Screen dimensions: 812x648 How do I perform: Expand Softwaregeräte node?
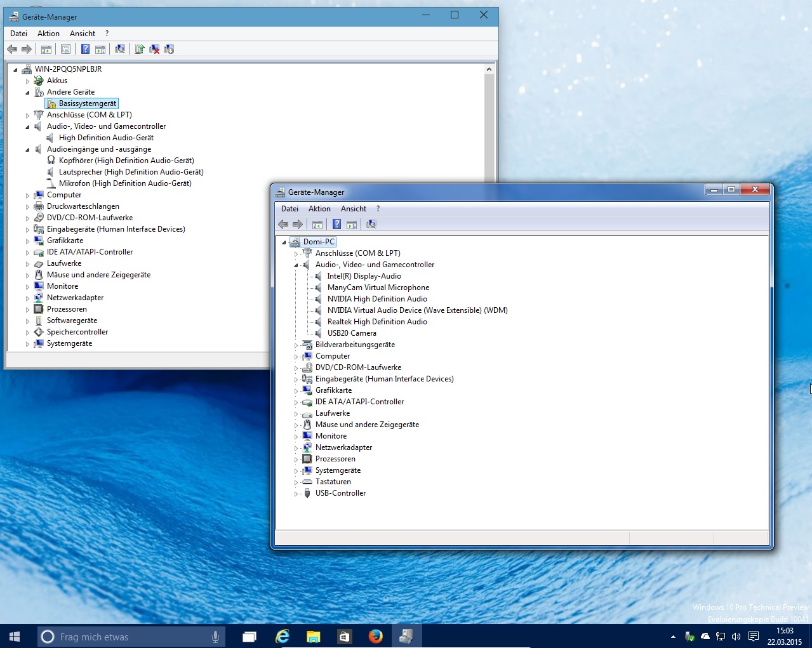[x=27, y=321]
